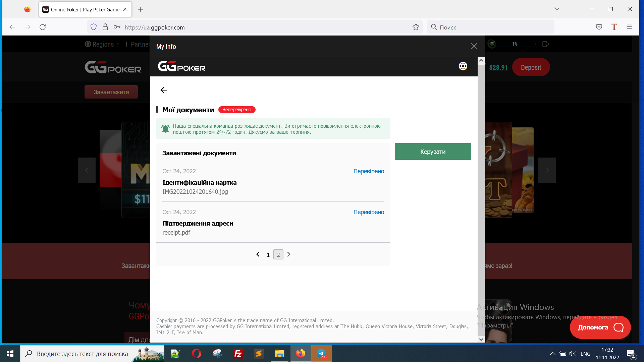The height and width of the screenshot is (362, 644).
Task: Click the dialog scrollbar down arrow
Action: (481, 339)
